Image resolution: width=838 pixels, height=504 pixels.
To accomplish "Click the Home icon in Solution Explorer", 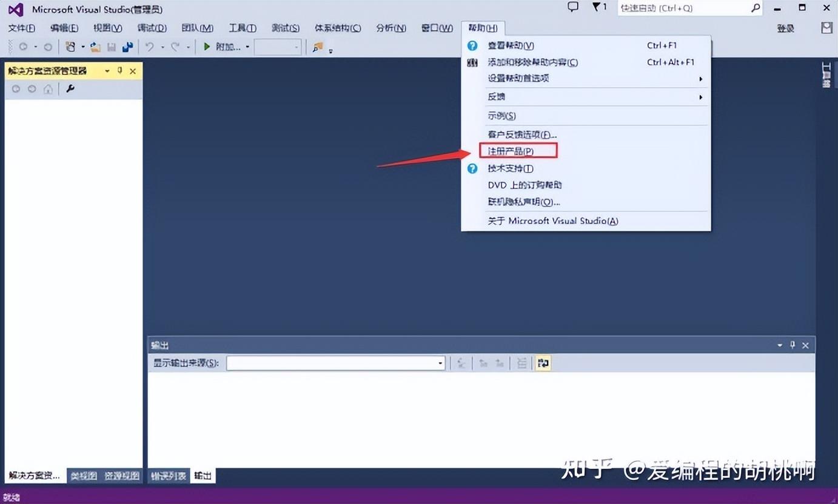I will pos(48,89).
